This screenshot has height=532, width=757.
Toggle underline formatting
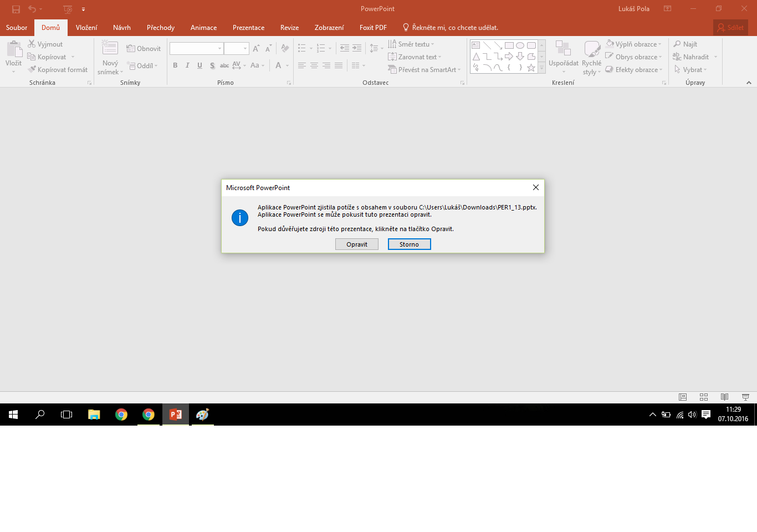pyautogui.click(x=200, y=65)
